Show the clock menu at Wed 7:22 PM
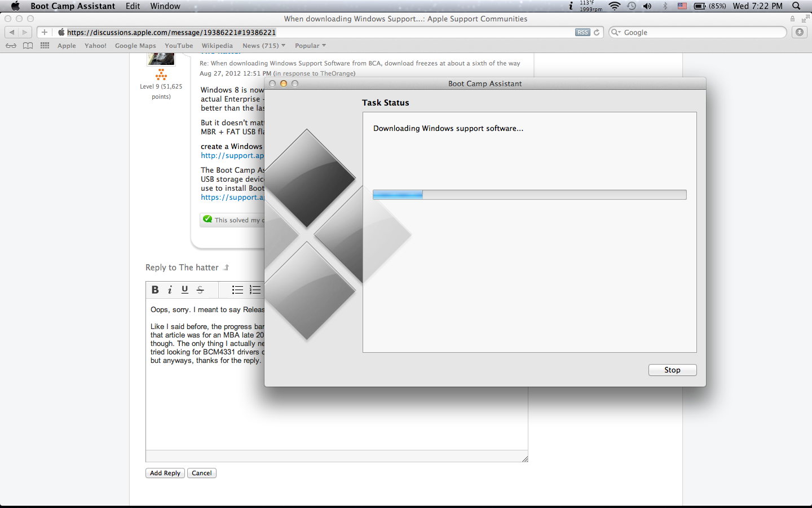The height and width of the screenshot is (508, 812). coord(758,6)
